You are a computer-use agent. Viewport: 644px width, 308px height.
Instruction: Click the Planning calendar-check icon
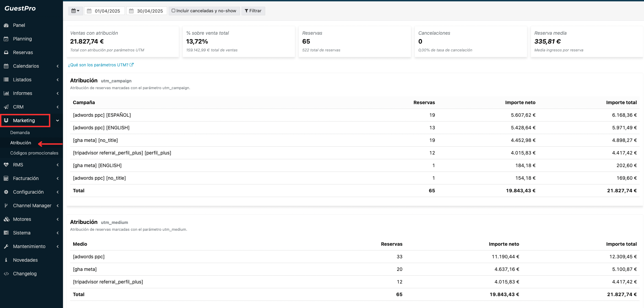[6, 39]
